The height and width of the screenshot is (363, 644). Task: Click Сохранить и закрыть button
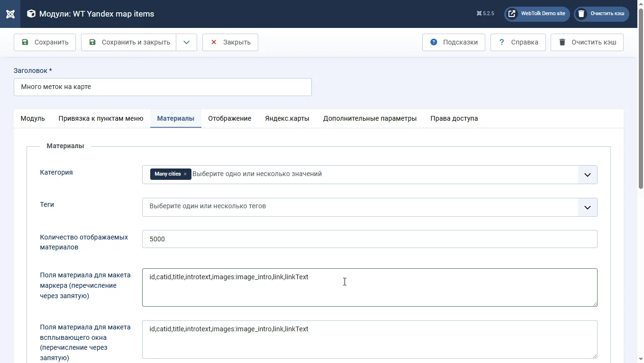[x=128, y=42]
